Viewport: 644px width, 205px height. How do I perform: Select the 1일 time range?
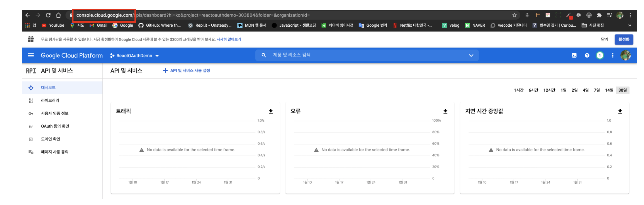click(563, 90)
